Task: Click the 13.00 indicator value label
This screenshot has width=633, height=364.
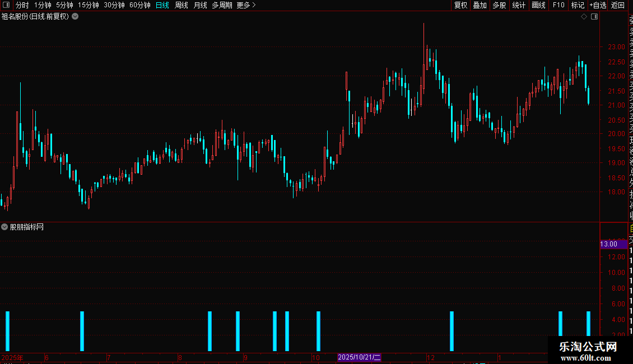Action: (613, 244)
